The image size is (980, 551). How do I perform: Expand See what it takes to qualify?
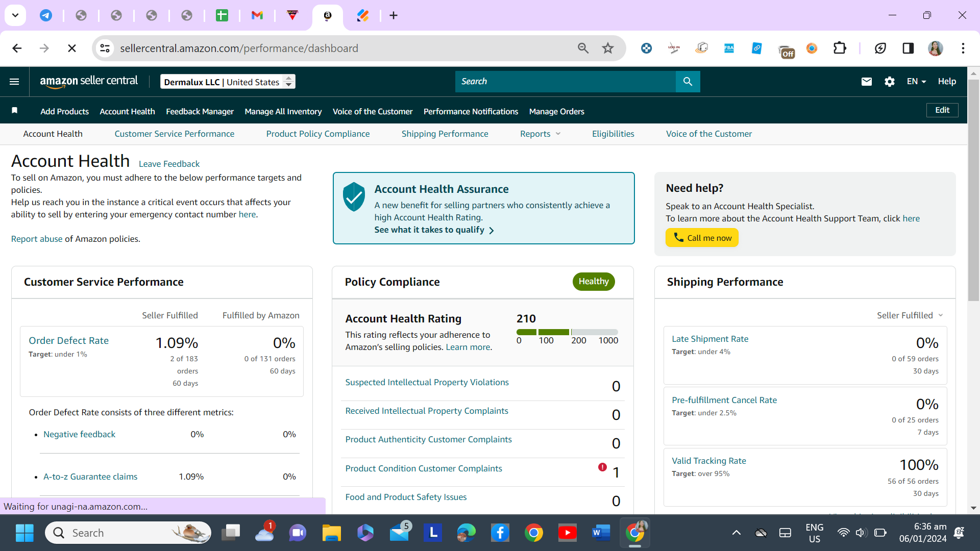point(434,230)
